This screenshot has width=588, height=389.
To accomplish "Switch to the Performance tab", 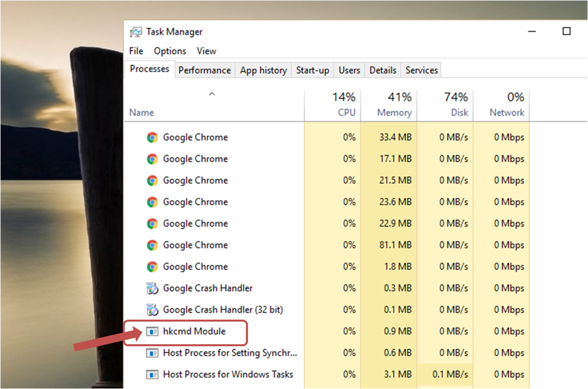I will coord(204,70).
